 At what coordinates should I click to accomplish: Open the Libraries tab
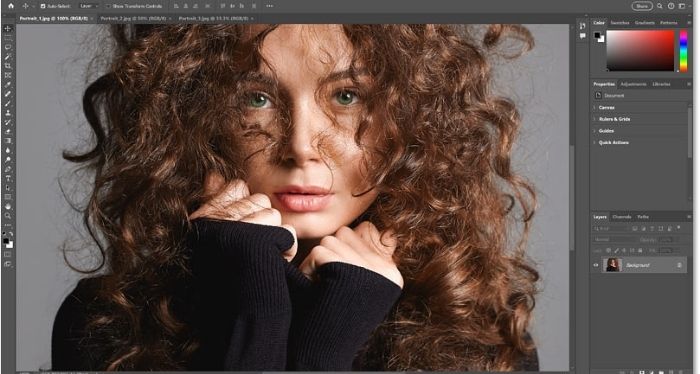pyautogui.click(x=661, y=84)
